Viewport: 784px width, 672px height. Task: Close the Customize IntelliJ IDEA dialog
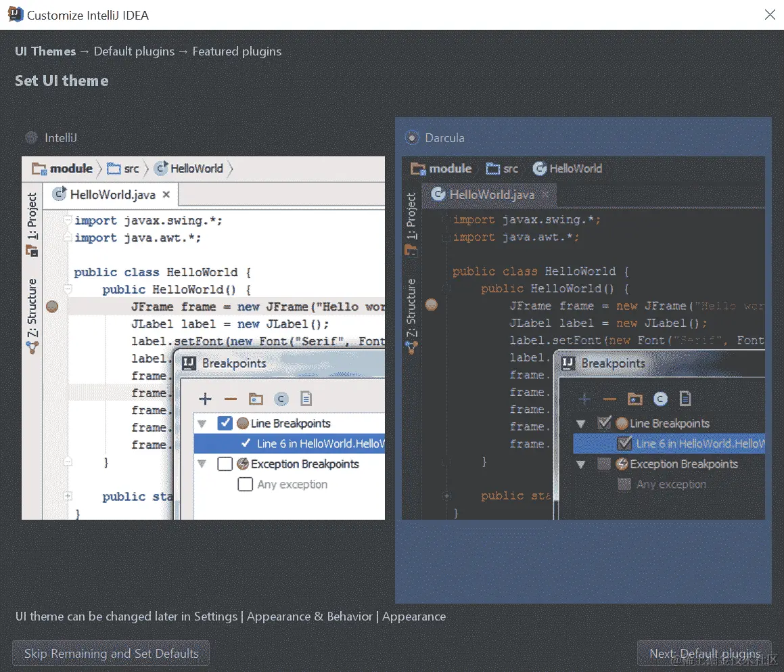(x=770, y=14)
